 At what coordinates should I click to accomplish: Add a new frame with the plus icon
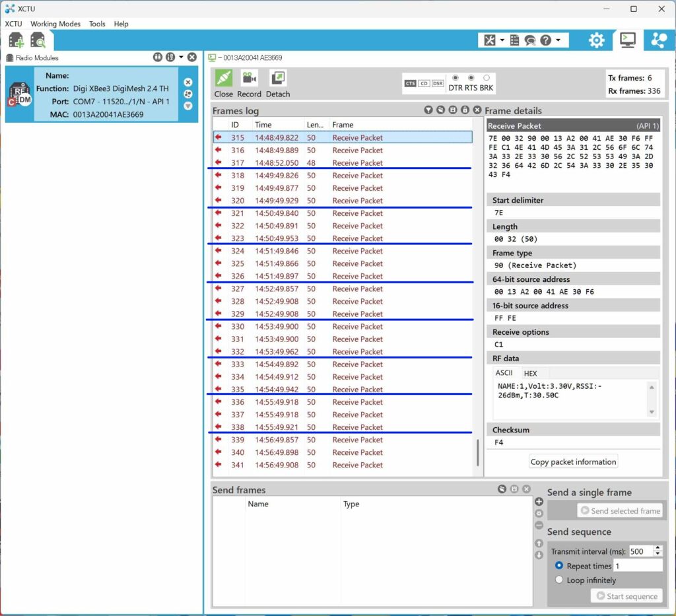[539, 501]
